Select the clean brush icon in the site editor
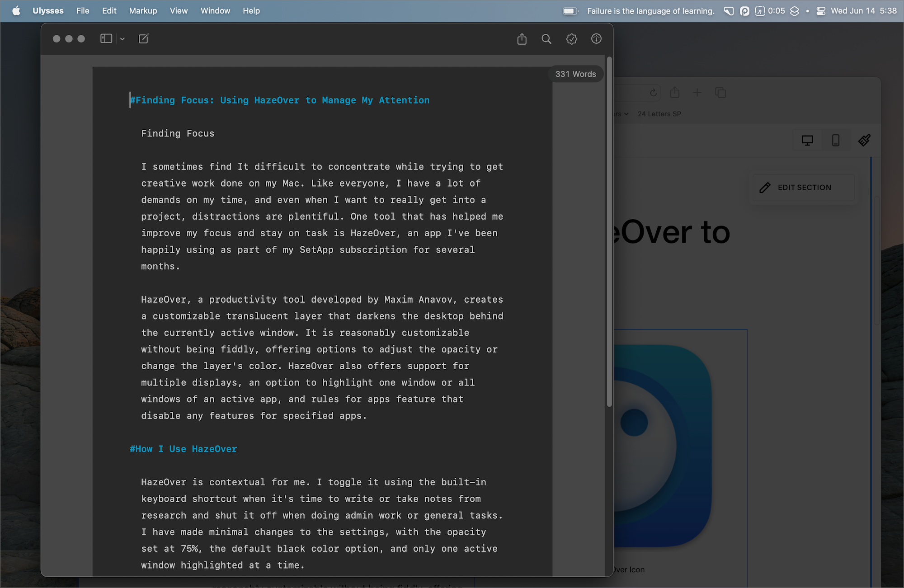This screenshot has height=588, width=904. 864,140
